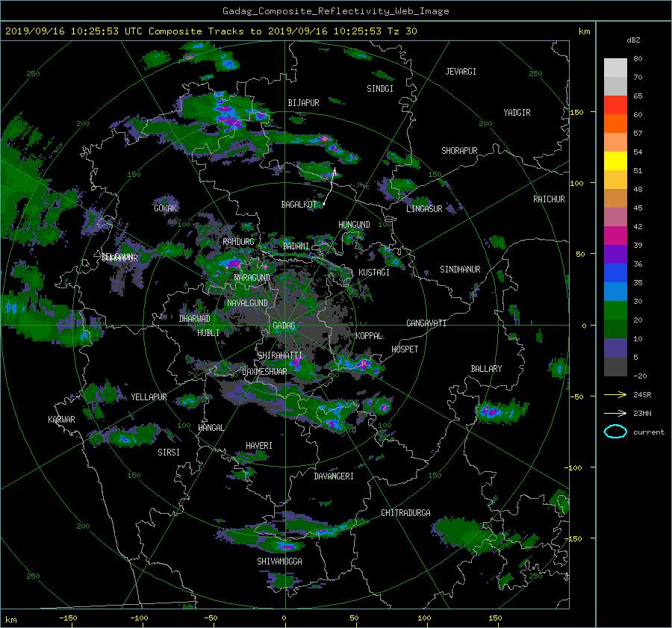Click the GOKAK city label

coord(166,208)
